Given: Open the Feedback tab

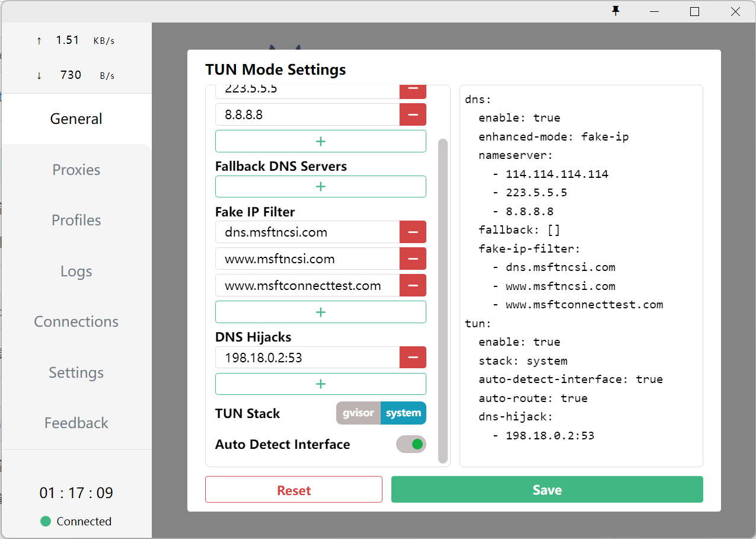Looking at the screenshot, I should click(x=76, y=423).
